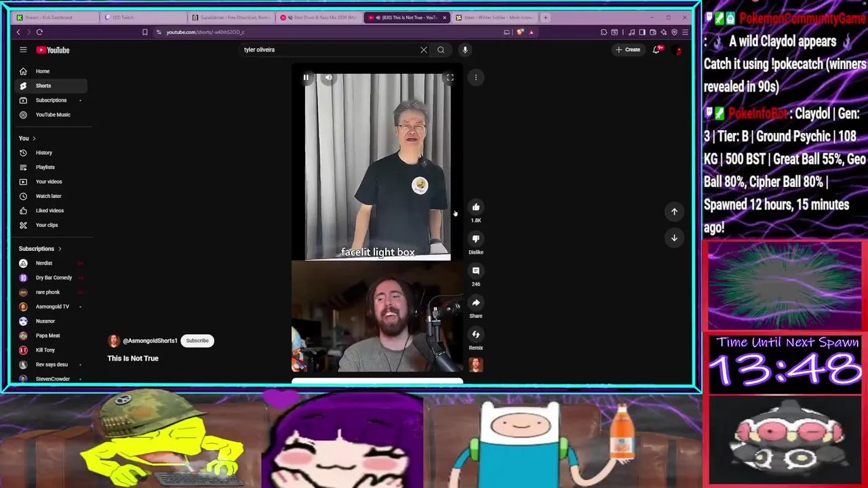This screenshot has width=868, height=488.
Task: Reload the page in the browser
Action: coord(39,32)
